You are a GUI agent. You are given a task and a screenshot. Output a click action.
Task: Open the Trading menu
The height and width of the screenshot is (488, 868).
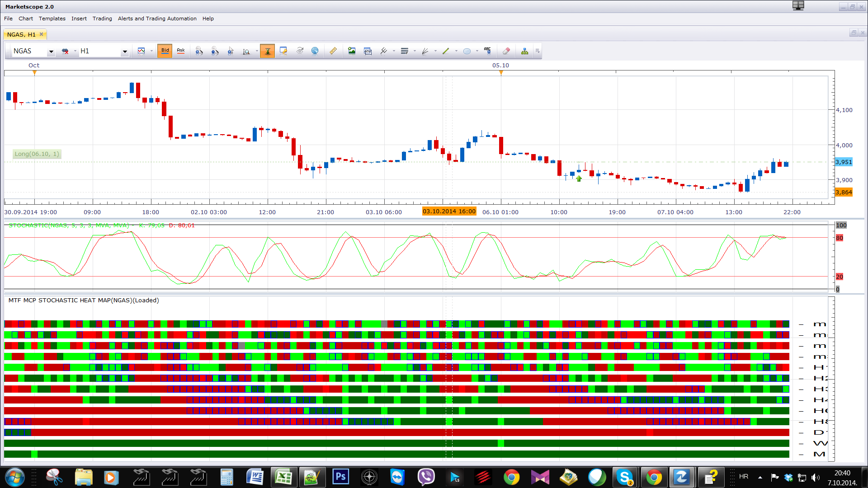point(102,19)
